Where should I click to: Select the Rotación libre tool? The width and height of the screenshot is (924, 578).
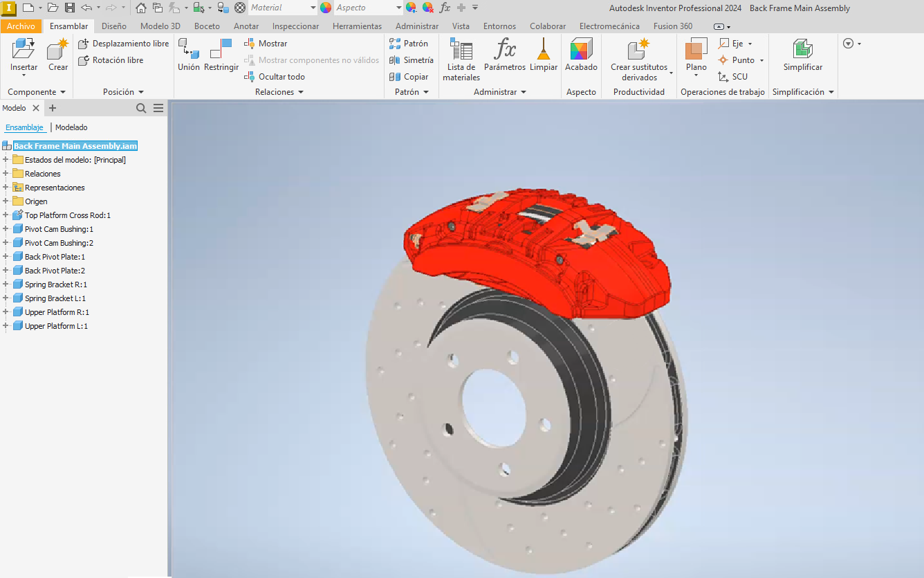[111, 60]
